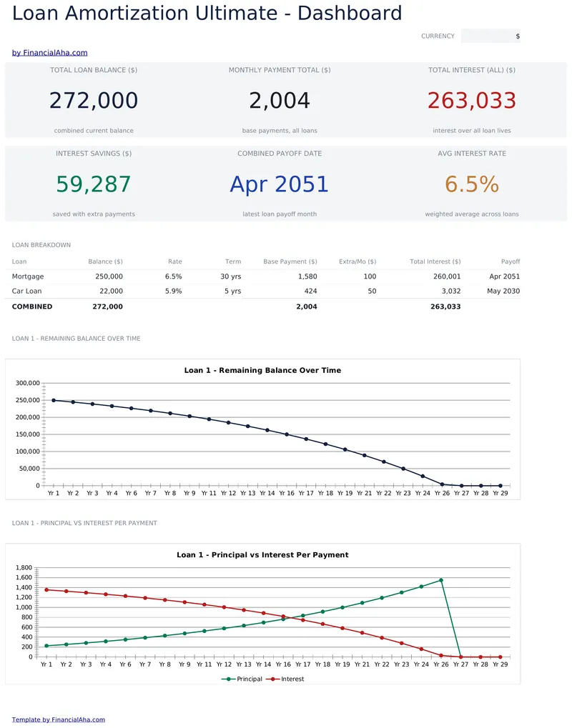This screenshot has height=728, width=572.
Task: Select the Car Loan rate cell 5.9%
Action: (173, 291)
